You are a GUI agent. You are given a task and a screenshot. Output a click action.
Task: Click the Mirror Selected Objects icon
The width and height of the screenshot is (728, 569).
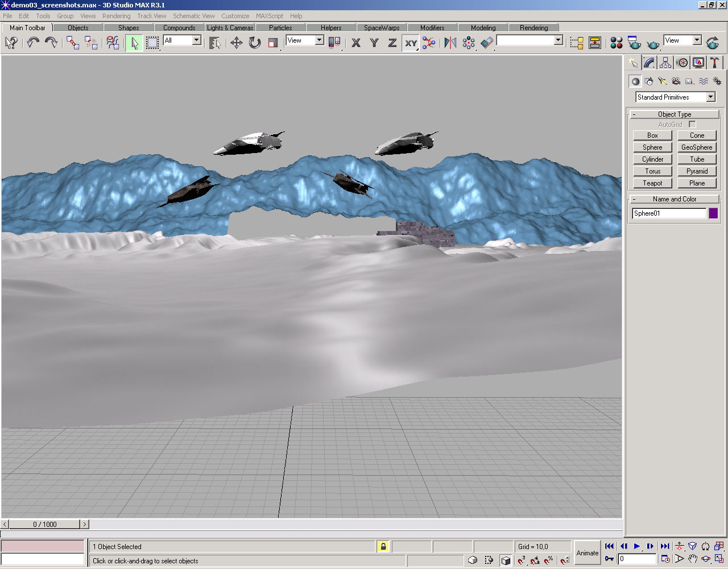[450, 43]
